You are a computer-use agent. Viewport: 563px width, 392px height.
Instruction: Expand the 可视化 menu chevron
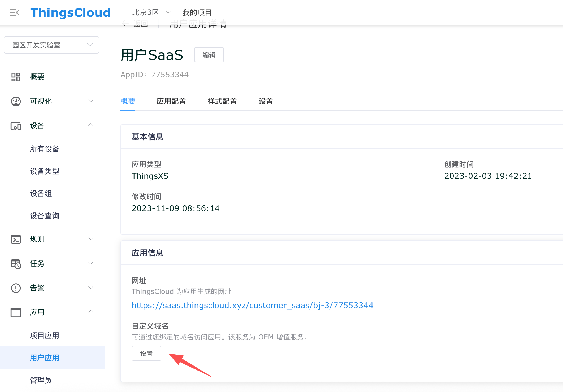91,101
